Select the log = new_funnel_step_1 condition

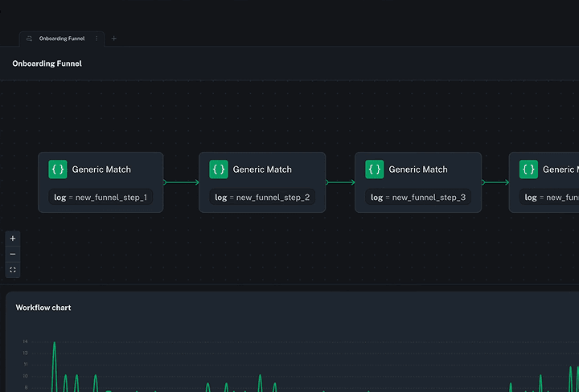[x=101, y=197]
